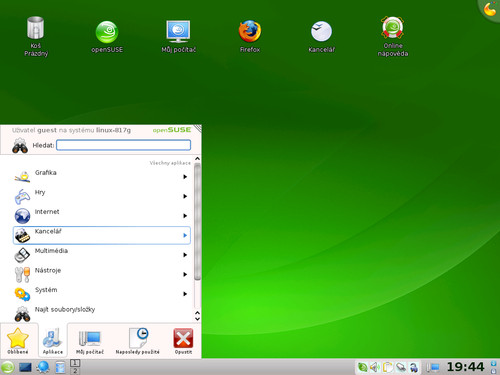500x375 pixels.
Task: Click the binoculars icon next to Hledat
Action: tap(20, 146)
